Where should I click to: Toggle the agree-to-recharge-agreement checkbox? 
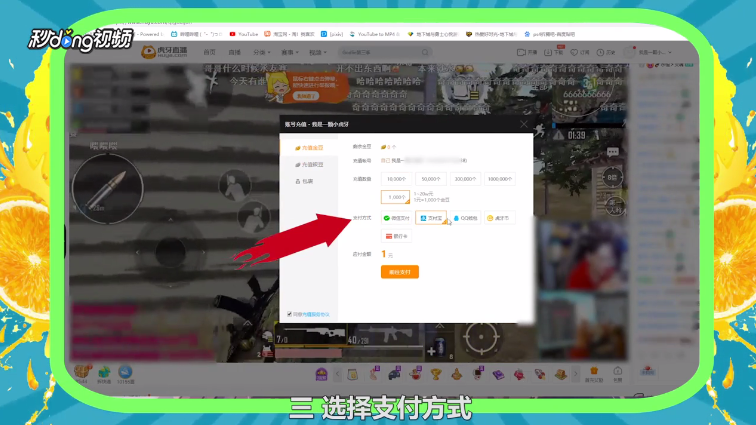(289, 314)
